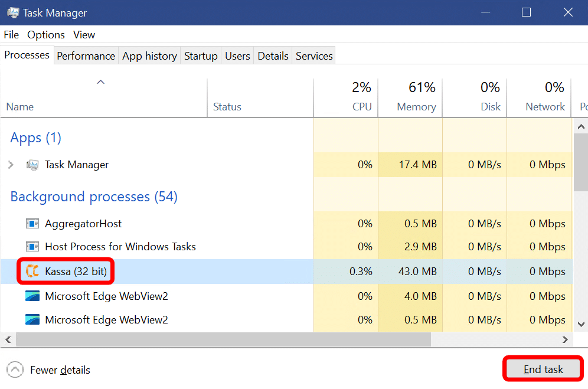Open the File menu
The image size is (588, 389).
tap(11, 35)
